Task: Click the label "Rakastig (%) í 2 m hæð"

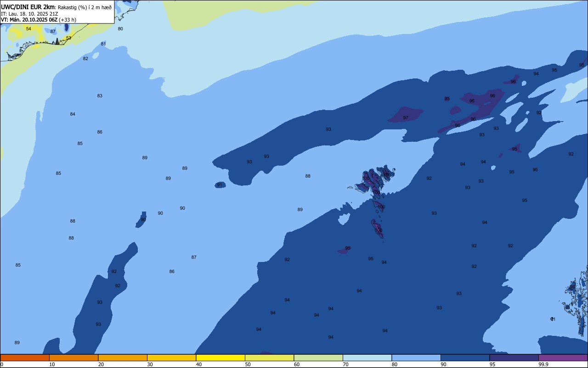Action: [x=85, y=7]
